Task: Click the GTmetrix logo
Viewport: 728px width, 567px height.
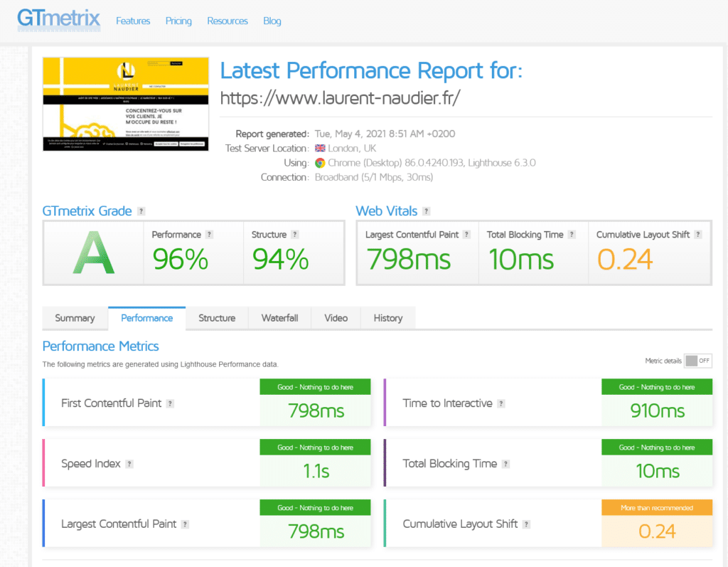Action: point(58,19)
